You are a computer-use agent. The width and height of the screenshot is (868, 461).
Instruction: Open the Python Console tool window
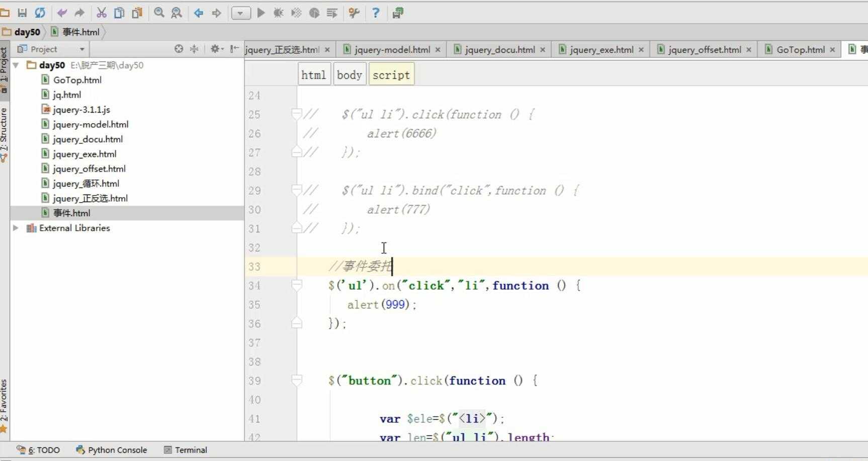pos(112,450)
